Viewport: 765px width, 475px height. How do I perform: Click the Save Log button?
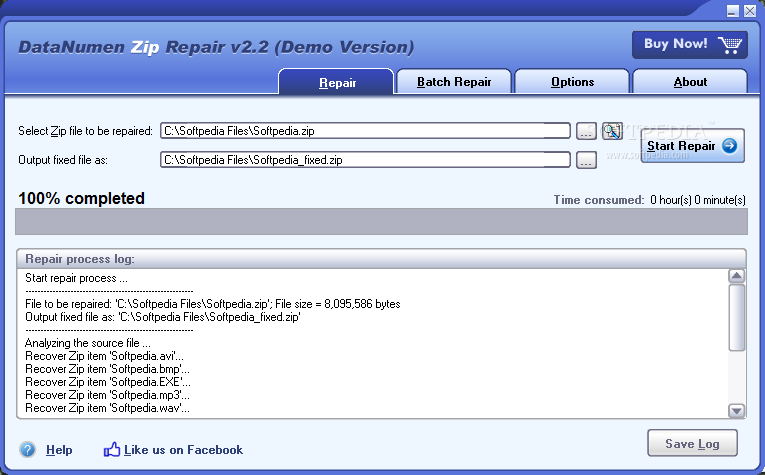pos(692,443)
